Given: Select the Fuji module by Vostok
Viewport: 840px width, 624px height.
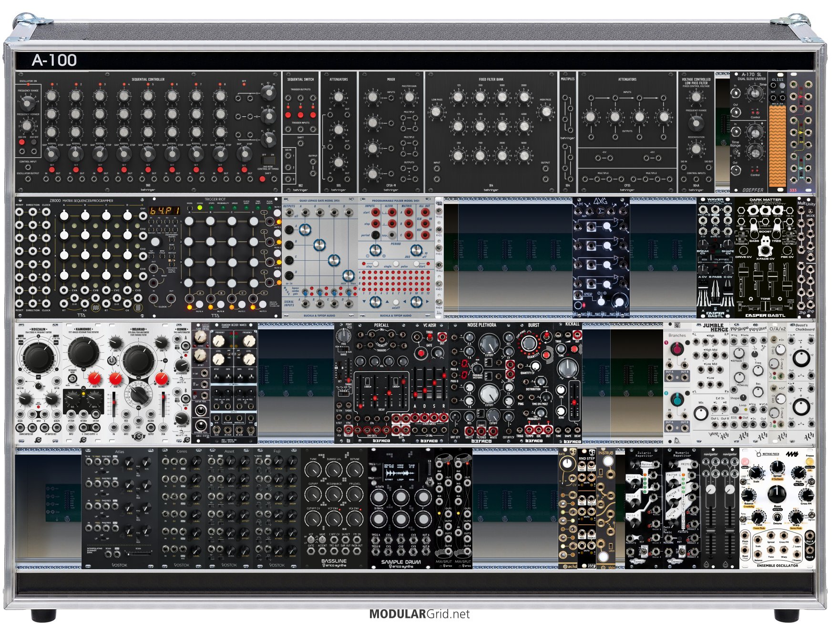Looking at the screenshot, I should pos(277,508).
